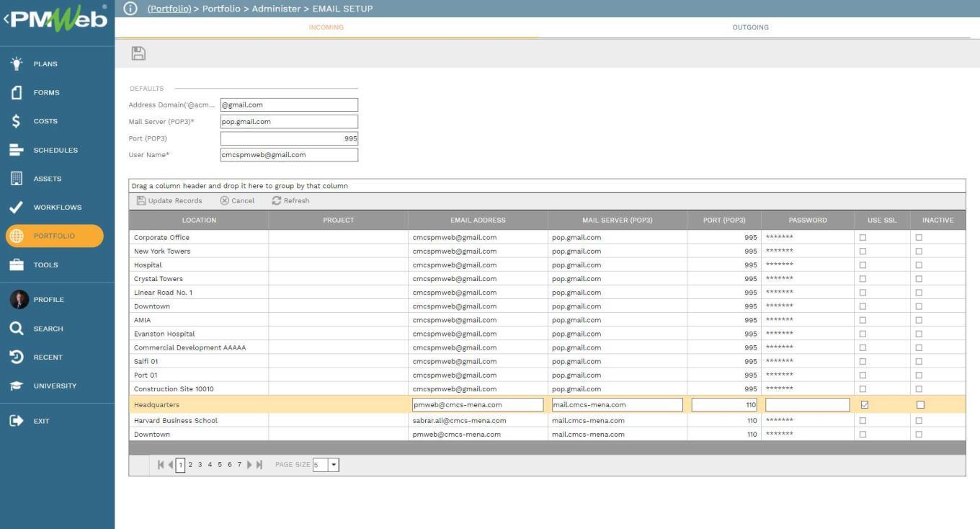Open Costs in the sidebar
Screen dimensions: 980x529
point(45,121)
